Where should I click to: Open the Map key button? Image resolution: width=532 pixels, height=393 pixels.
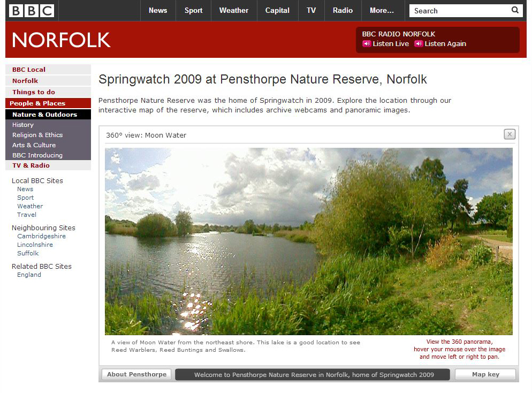pyautogui.click(x=485, y=374)
